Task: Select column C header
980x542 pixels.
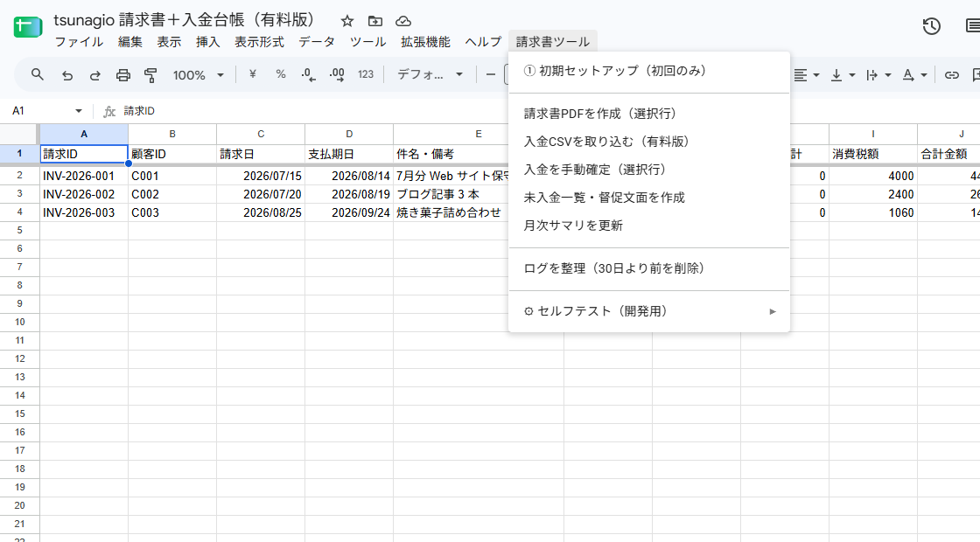Action: pyautogui.click(x=261, y=134)
